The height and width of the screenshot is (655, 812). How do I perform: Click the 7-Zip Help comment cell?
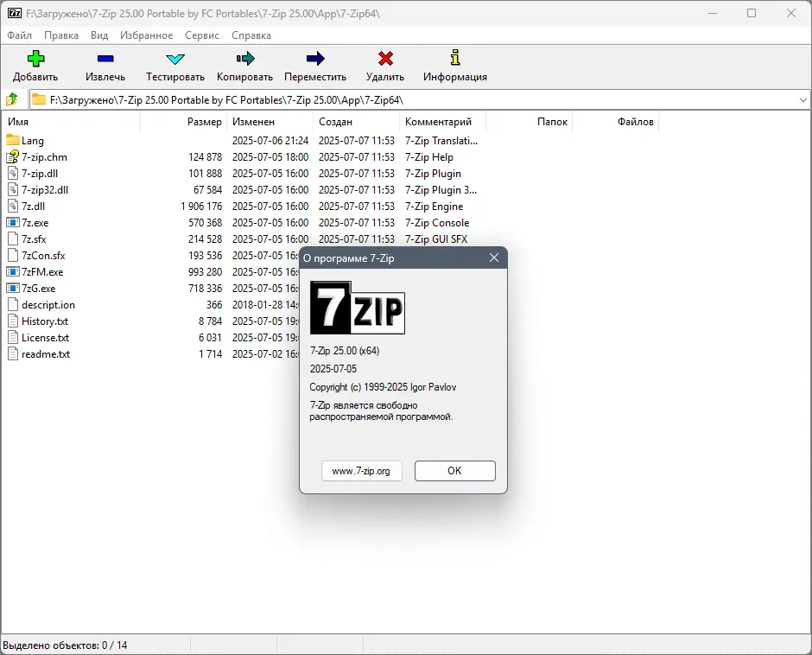[428, 157]
